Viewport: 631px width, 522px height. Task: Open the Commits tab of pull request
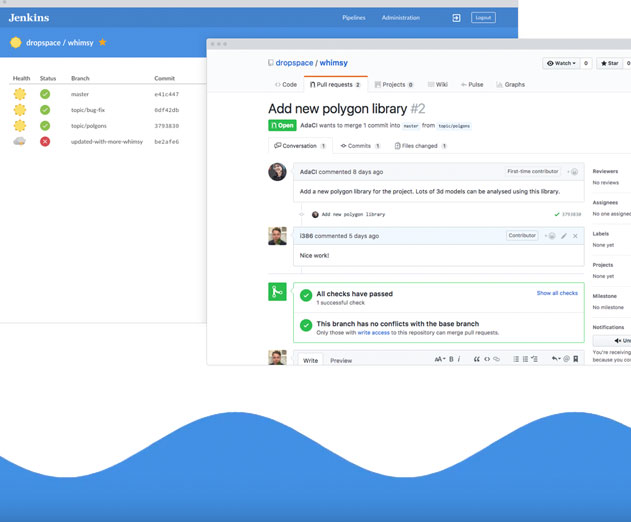tap(360, 146)
